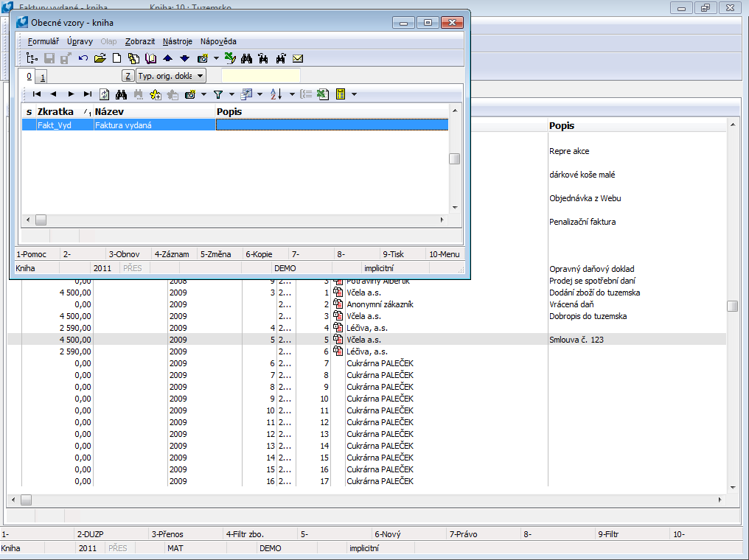Click the Excel export icon
The height and width of the screenshot is (560, 749).
click(322, 94)
